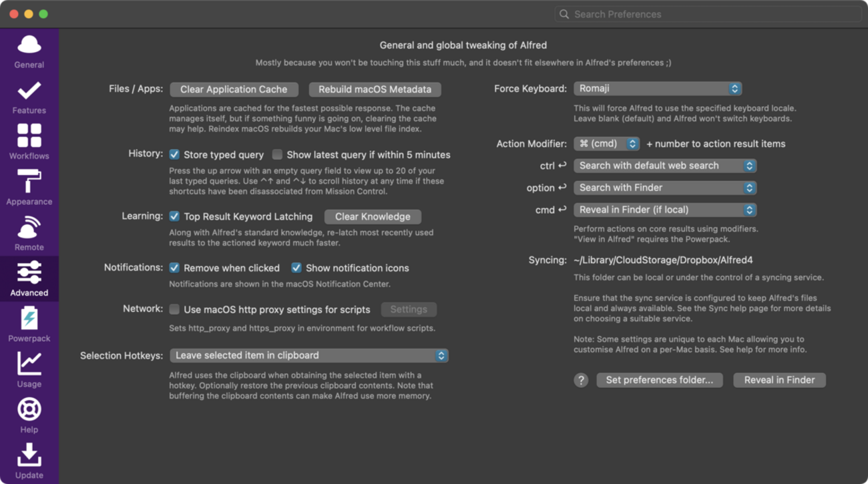Open the Appearance paint roller icon

[x=29, y=181]
